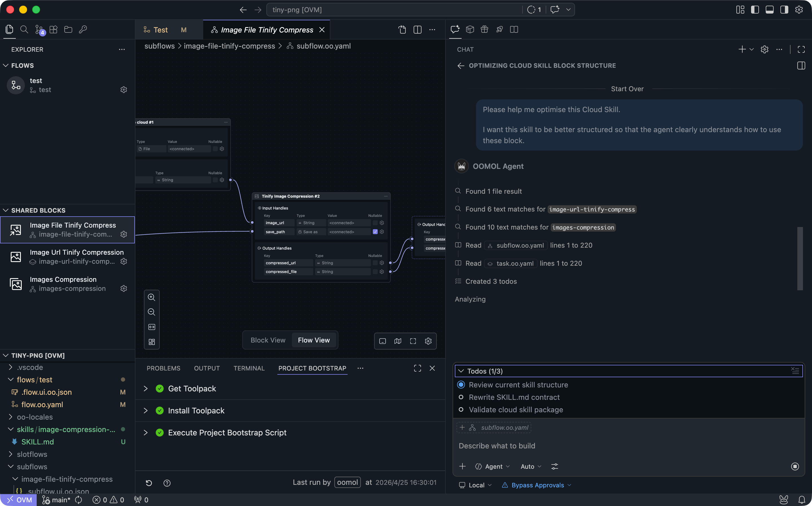Open the Extensions blocks icon
812x506 pixels.
tap(54, 29)
